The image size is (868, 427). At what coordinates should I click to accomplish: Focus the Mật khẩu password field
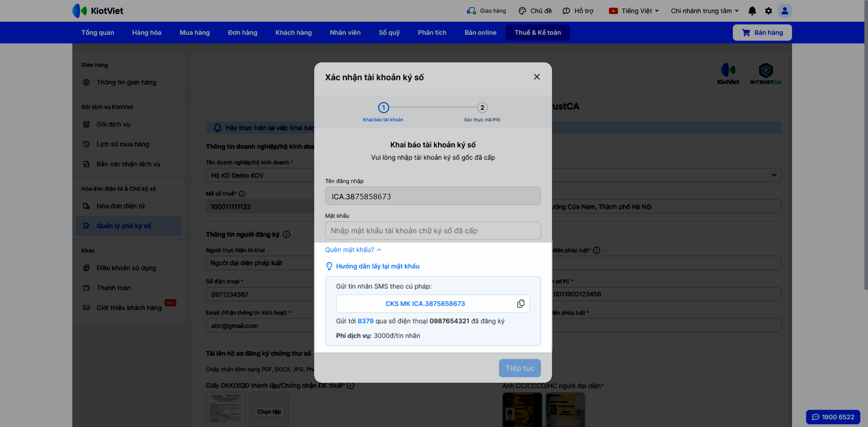tap(433, 230)
